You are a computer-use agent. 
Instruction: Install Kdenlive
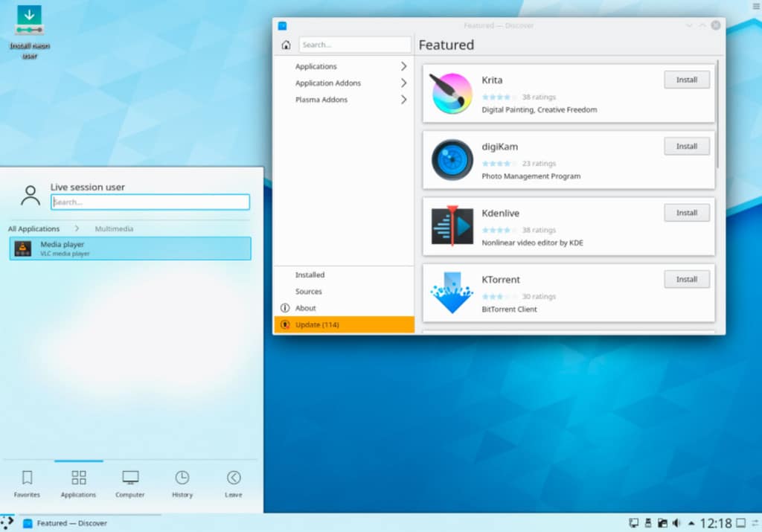[687, 213]
